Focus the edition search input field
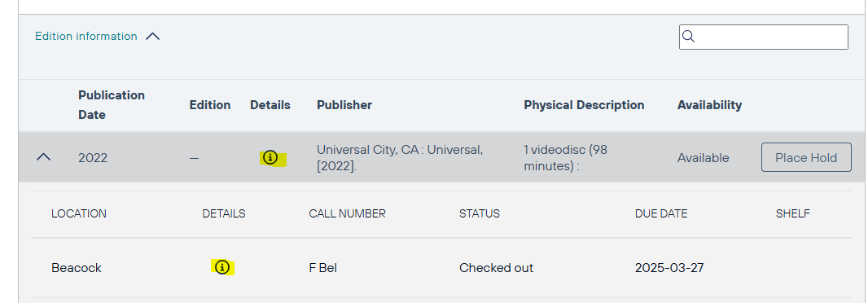The height and width of the screenshot is (303, 868). click(764, 37)
